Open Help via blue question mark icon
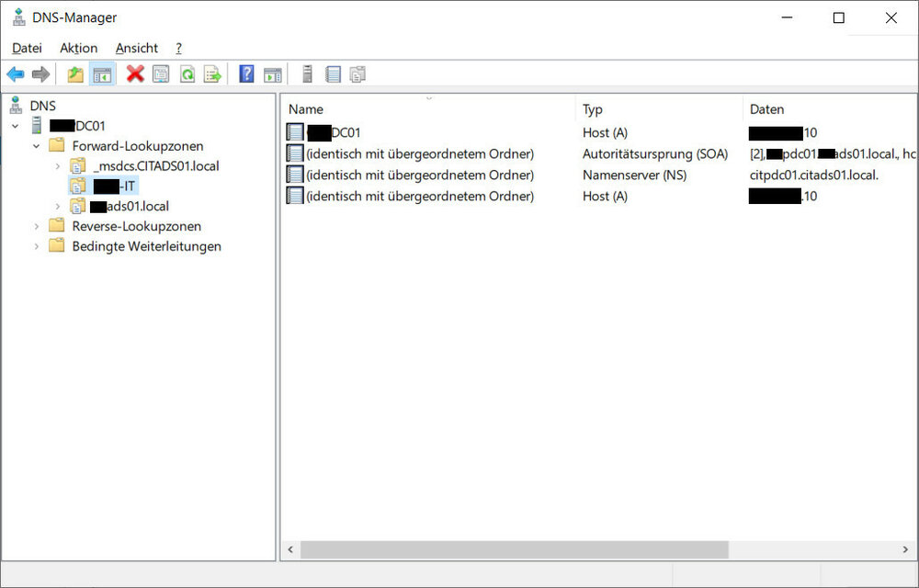The height and width of the screenshot is (588, 919). 246,74
